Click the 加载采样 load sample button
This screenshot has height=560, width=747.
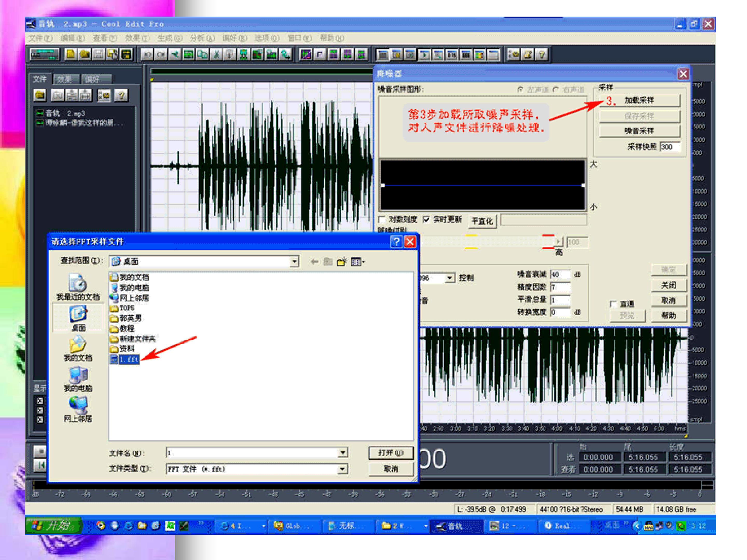click(639, 100)
